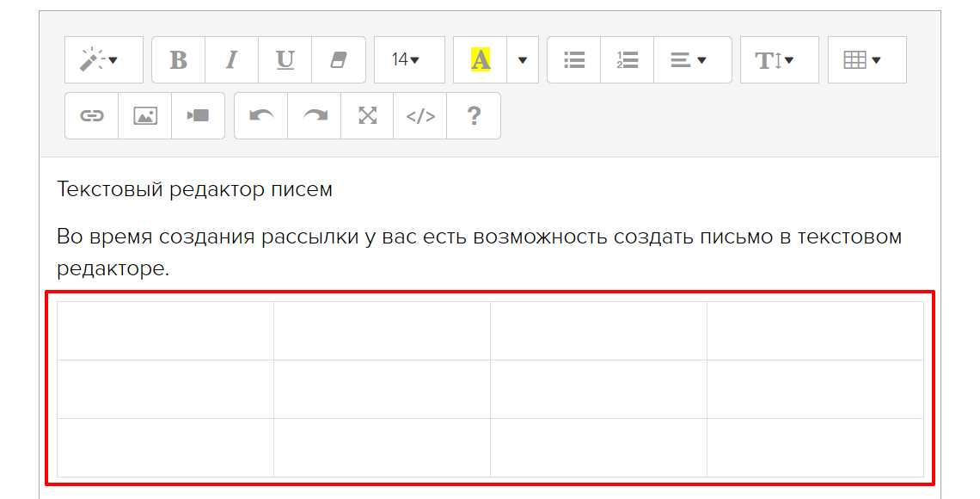Click the first cell of the table

pos(165,330)
